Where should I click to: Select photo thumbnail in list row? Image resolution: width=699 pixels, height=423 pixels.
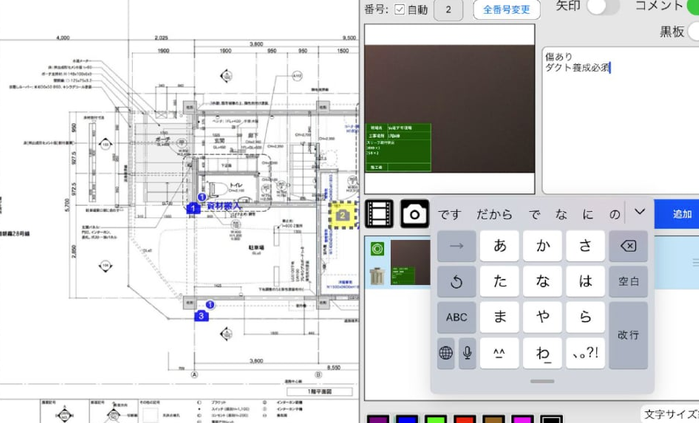[x=411, y=262]
